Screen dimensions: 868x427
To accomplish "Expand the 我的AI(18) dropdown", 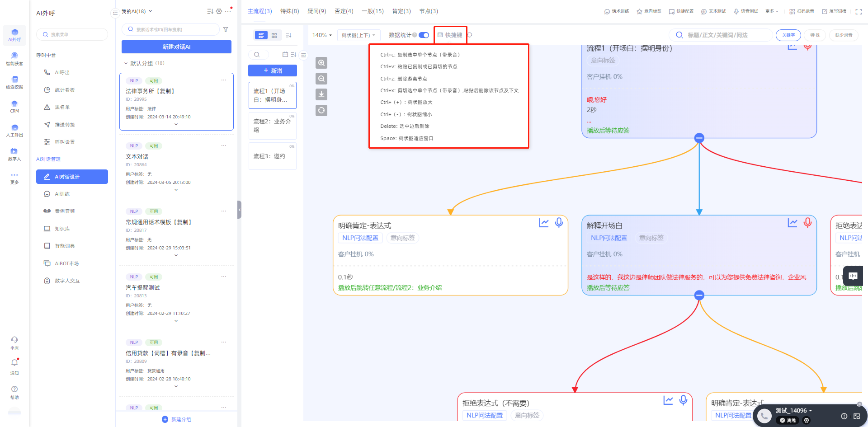I will [x=137, y=11].
